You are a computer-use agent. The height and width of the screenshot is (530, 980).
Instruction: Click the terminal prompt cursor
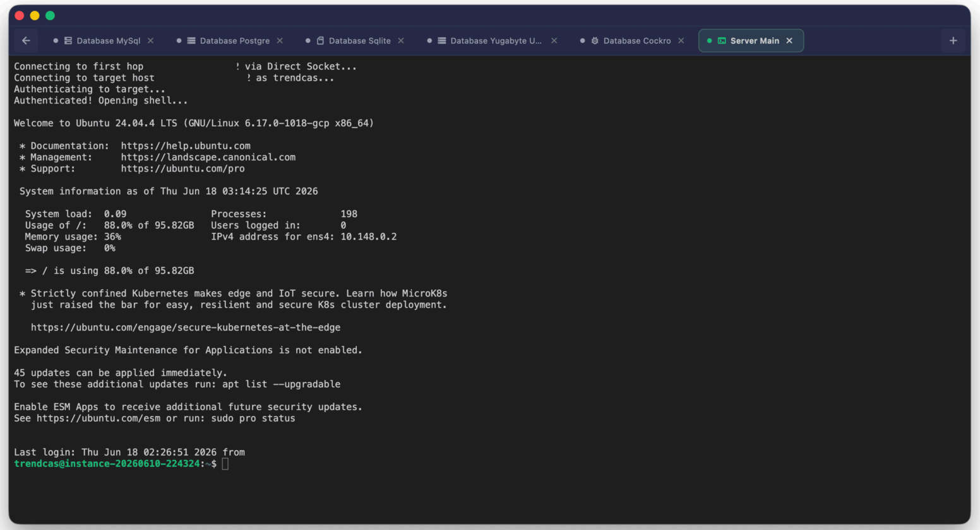pyautogui.click(x=225, y=464)
